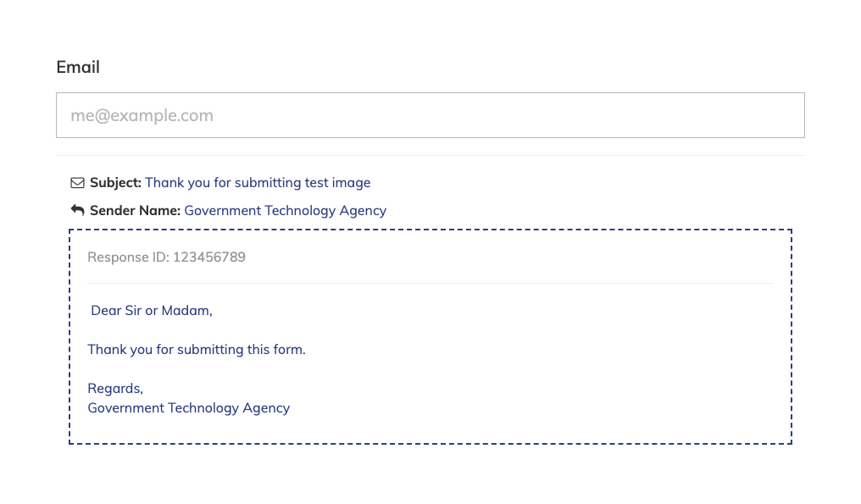Click the reply arrow icon beside Sender Name
This screenshot has width=861, height=504.
(x=77, y=209)
